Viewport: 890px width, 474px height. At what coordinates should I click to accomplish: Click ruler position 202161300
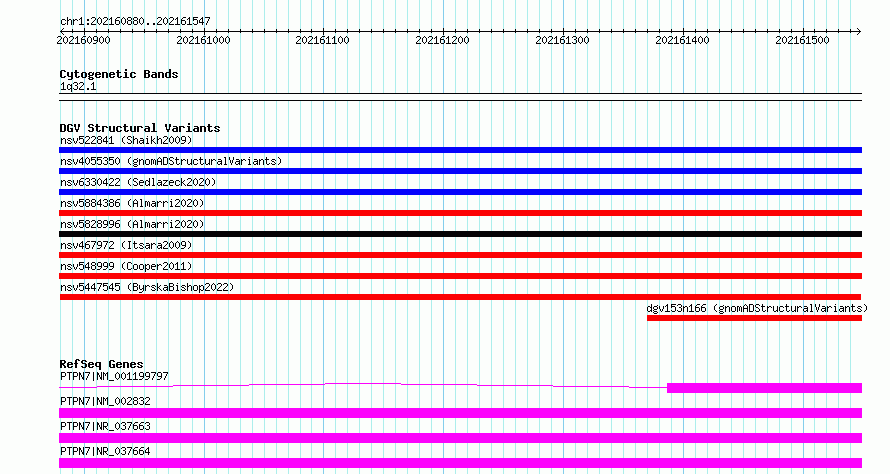tap(562, 40)
